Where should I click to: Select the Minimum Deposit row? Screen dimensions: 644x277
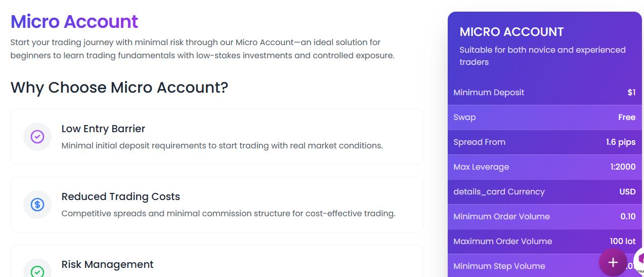point(544,93)
